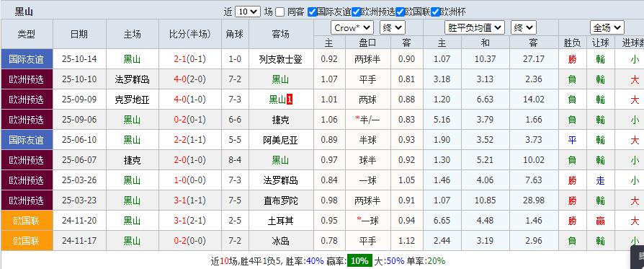Open the 终 dropdown beside 胜平负均值

tap(523, 28)
